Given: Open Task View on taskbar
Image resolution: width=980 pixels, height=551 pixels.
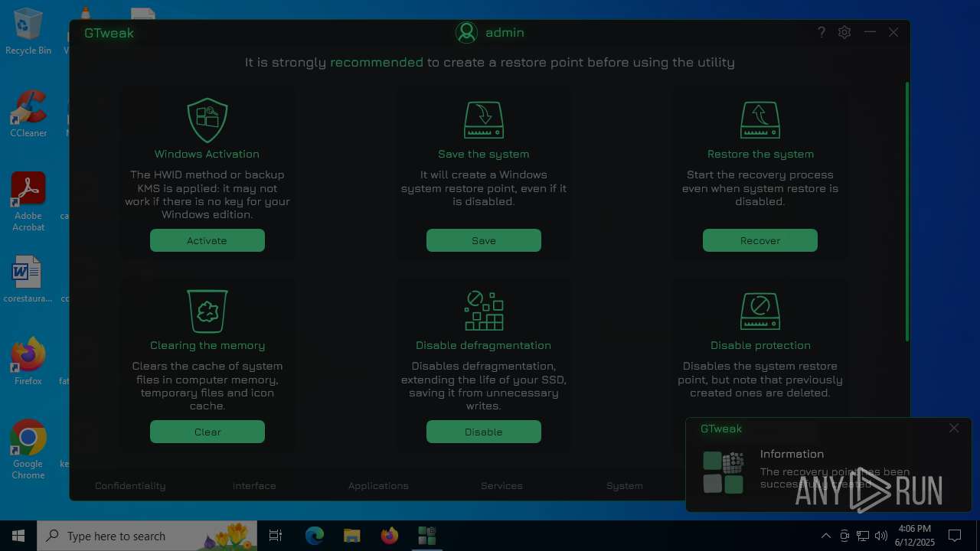Looking at the screenshot, I should [276, 536].
